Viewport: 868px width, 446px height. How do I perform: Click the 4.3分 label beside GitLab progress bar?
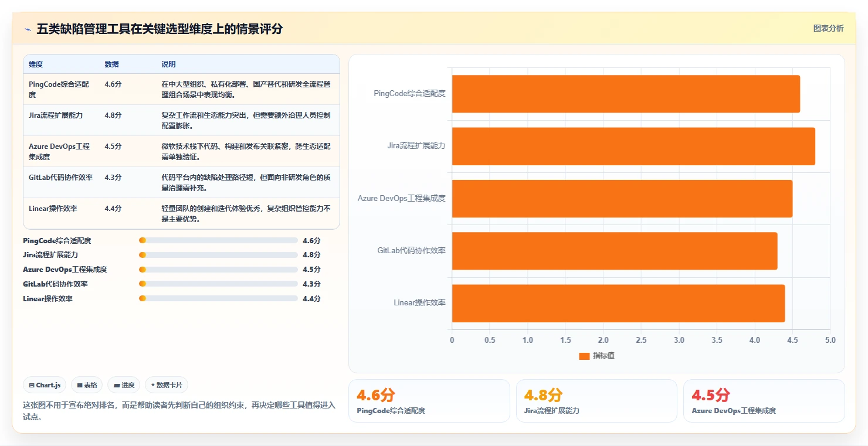312,284
